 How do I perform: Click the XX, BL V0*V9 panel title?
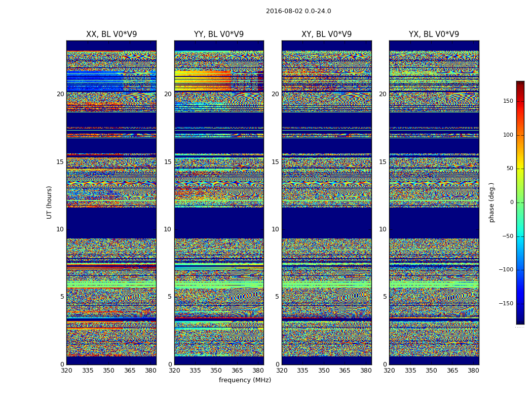coord(111,34)
